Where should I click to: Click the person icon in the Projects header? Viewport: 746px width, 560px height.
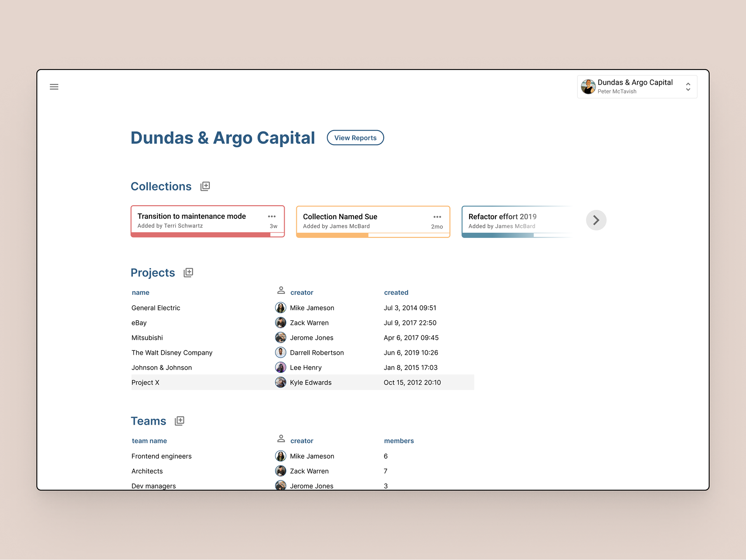[x=281, y=290]
